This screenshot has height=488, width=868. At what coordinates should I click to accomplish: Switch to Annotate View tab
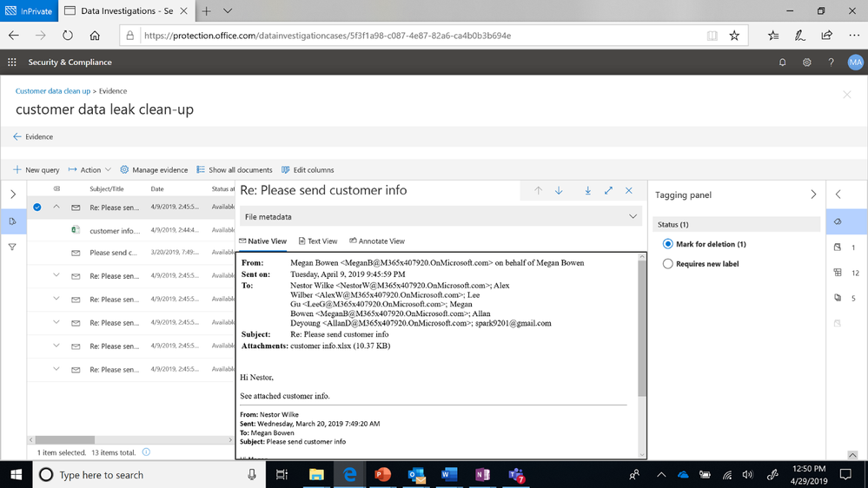[377, 241]
